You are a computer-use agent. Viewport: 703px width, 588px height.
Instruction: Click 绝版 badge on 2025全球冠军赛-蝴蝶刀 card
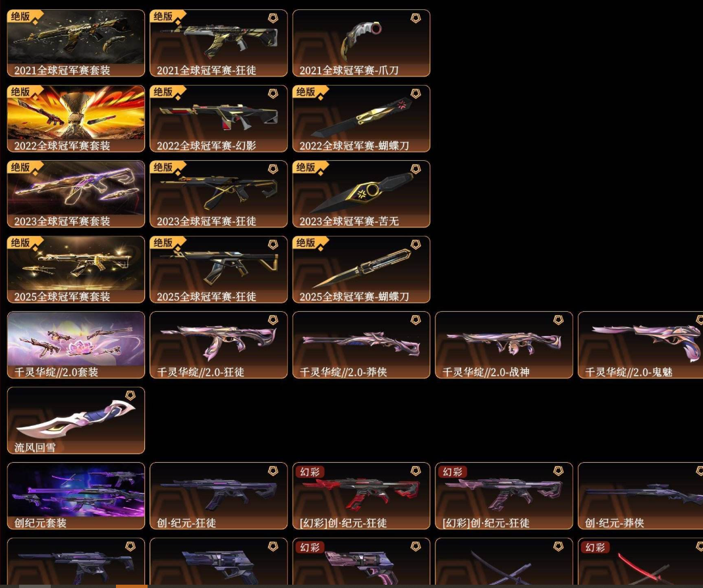[306, 243]
